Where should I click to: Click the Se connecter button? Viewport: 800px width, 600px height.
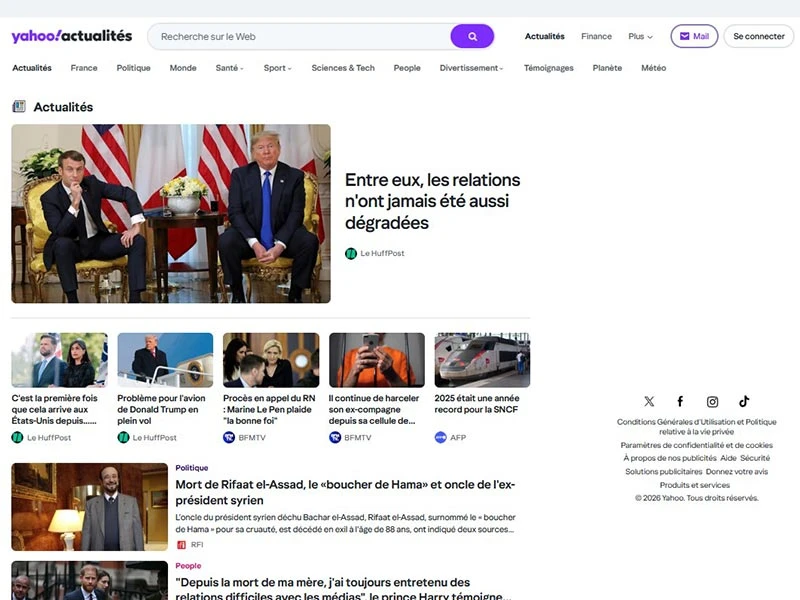(x=758, y=35)
